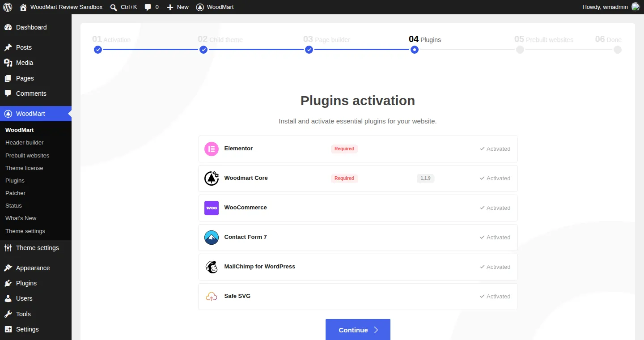Open Patcher submenu
This screenshot has height=340, width=644.
click(x=15, y=193)
